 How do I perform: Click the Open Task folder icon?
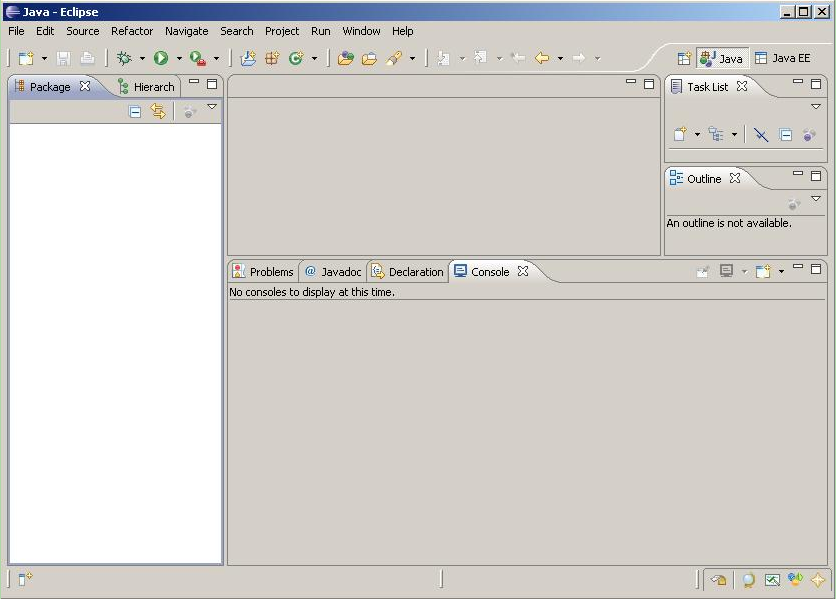click(x=369, y=58)
